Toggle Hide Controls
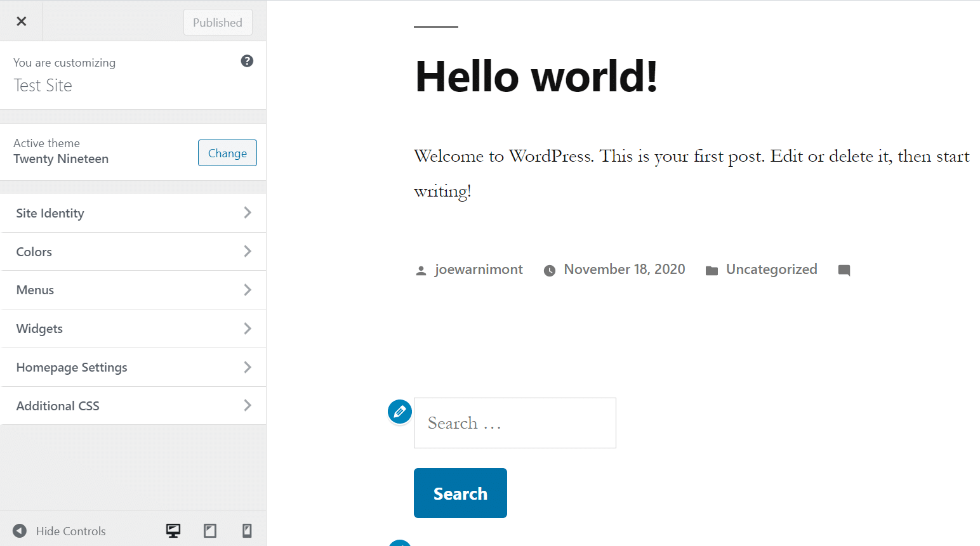980x546 pixels. point(71,531)
